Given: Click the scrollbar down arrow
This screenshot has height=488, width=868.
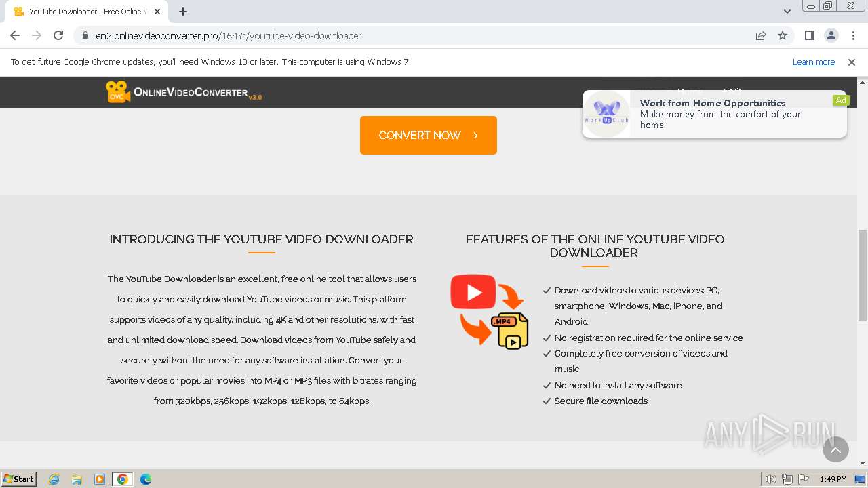Looking at the screenshot, I should (863, 463).
